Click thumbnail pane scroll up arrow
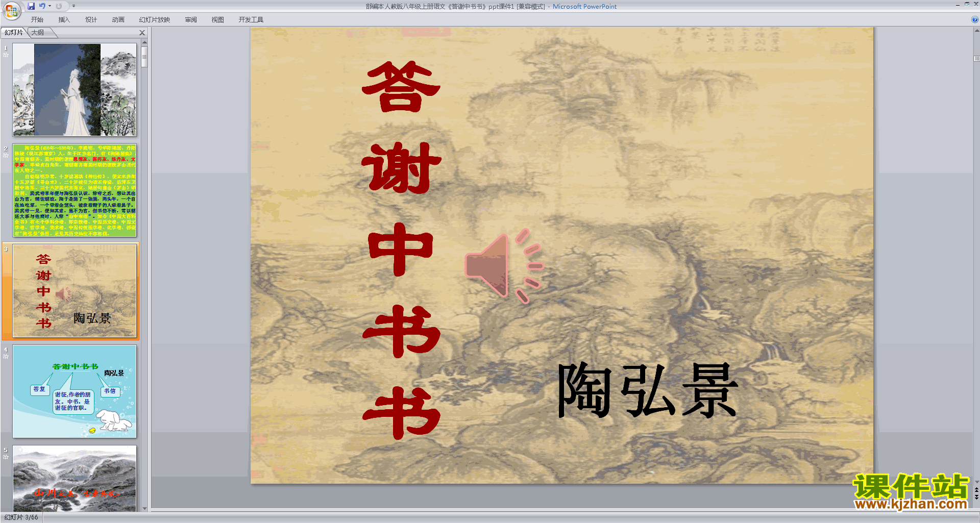This screenshot has width=980, height=523. click(x=144, y=42)
